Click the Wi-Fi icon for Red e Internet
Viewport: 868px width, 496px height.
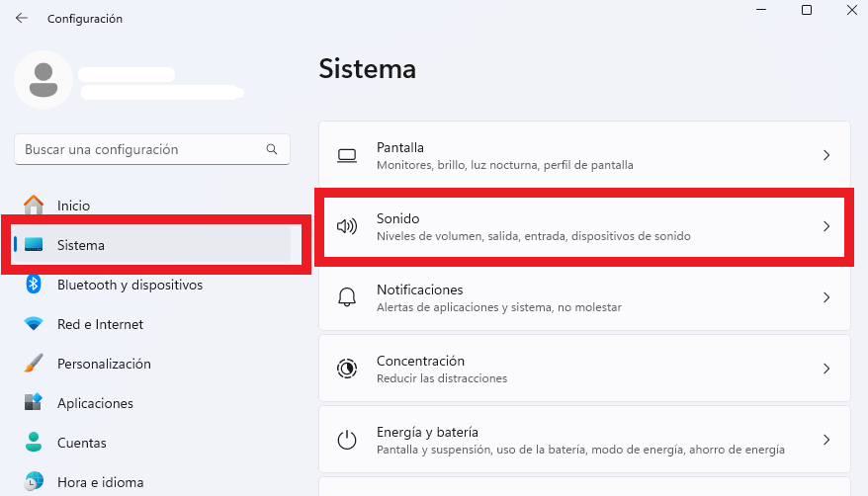click(34, 324)
